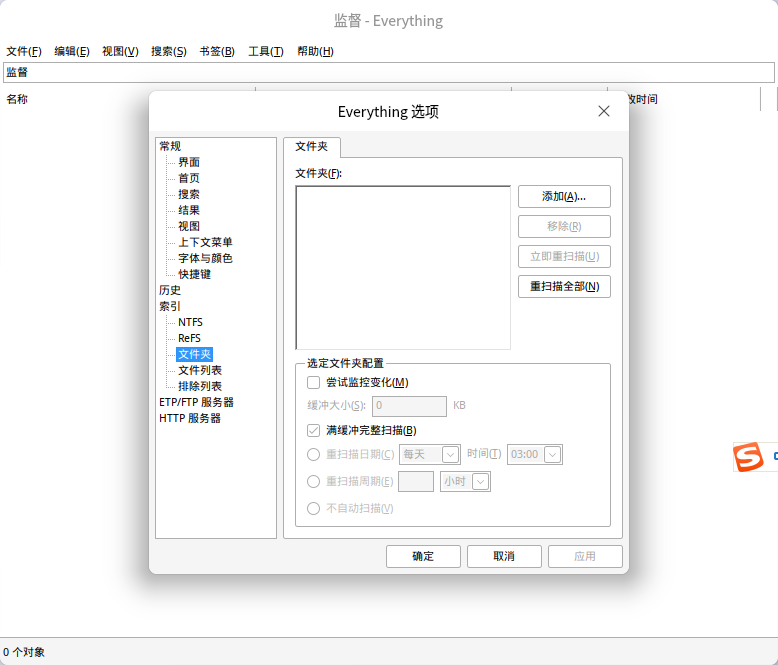778x665 pixels.
Task: Click the 0 个对象 status bar text
Action: [24, 652]
